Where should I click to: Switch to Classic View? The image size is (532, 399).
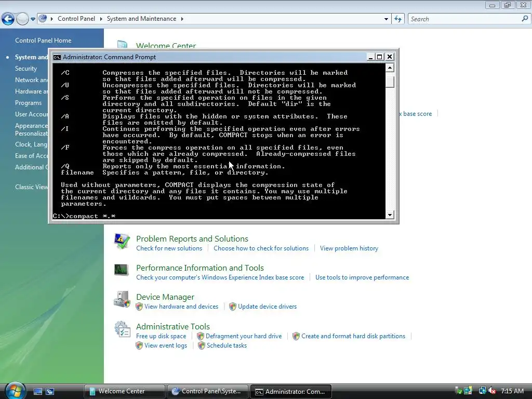click(31, 187)
